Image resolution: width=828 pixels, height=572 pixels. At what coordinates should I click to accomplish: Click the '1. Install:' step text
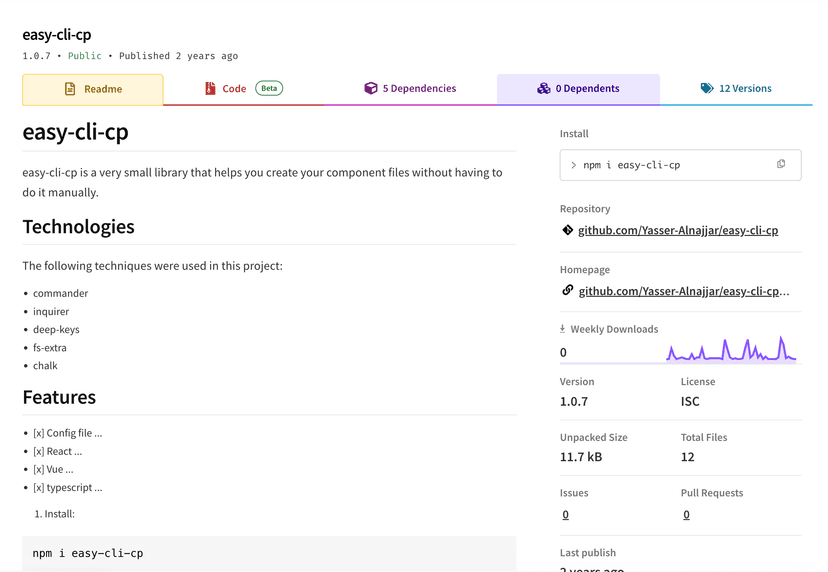click(55, 514)
